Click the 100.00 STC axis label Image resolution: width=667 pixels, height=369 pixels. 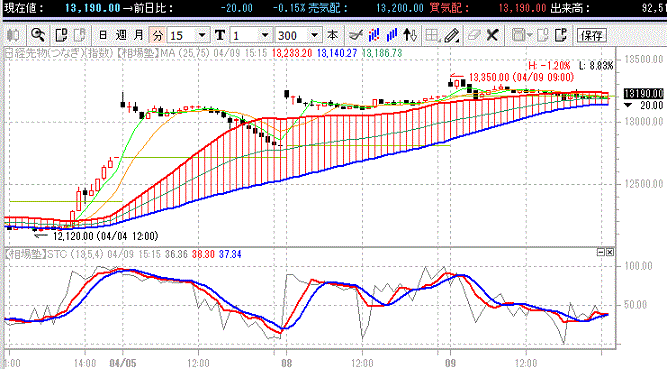click(x=638, y=266)
